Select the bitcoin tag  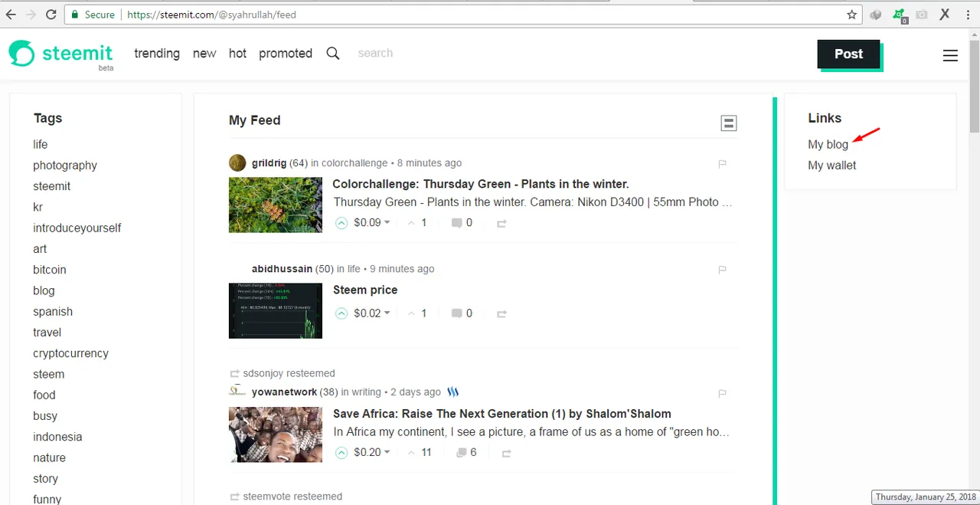point(50,270)
